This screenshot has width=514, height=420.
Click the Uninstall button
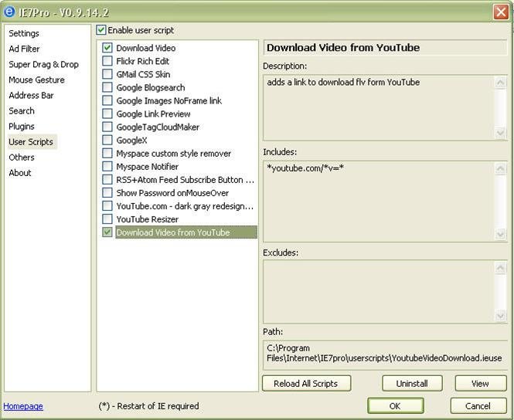coord(412,384)
